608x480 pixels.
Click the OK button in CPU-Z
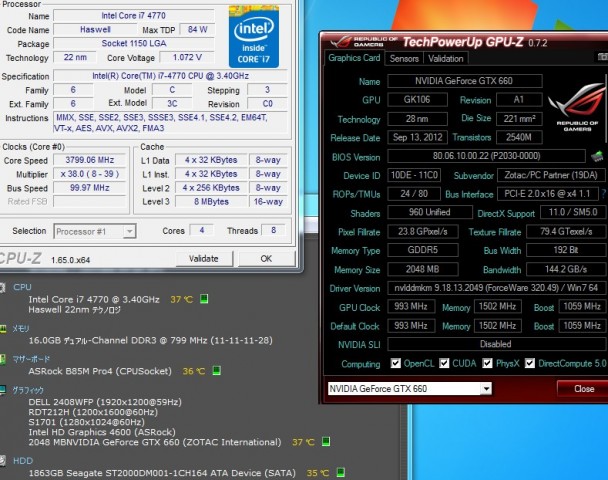tap(266, 259)
